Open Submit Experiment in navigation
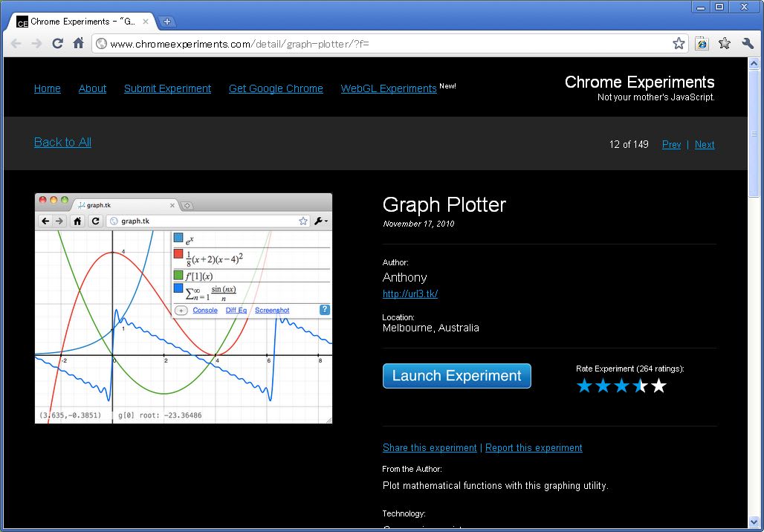The image size is (764, 532). (167, 88)
